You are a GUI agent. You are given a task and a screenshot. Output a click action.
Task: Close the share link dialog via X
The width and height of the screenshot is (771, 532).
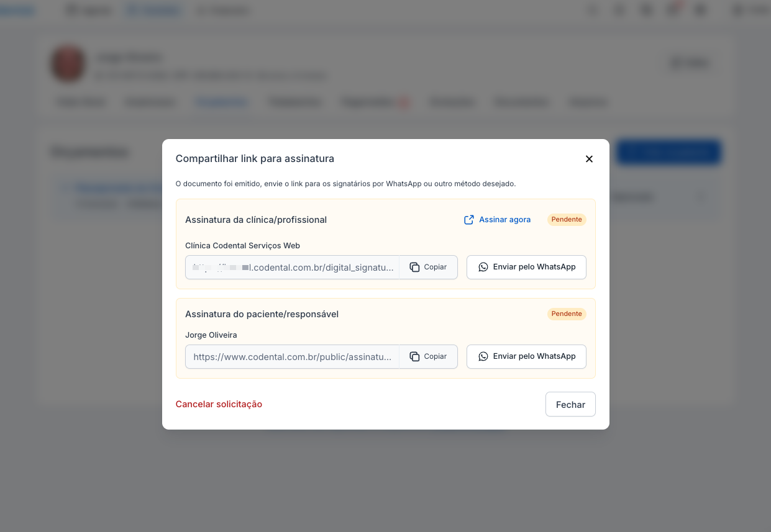click(x=589, y=159)
